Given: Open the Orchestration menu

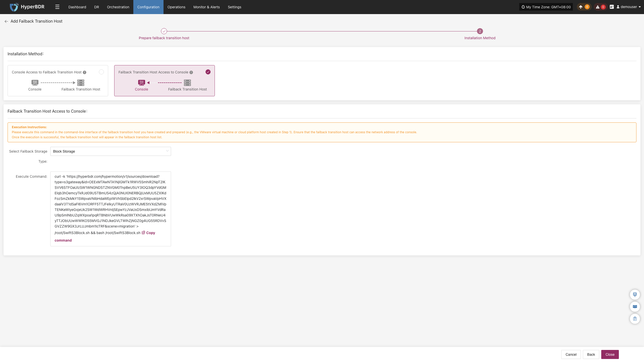Looking at the screenshot, I should point(118,7).
